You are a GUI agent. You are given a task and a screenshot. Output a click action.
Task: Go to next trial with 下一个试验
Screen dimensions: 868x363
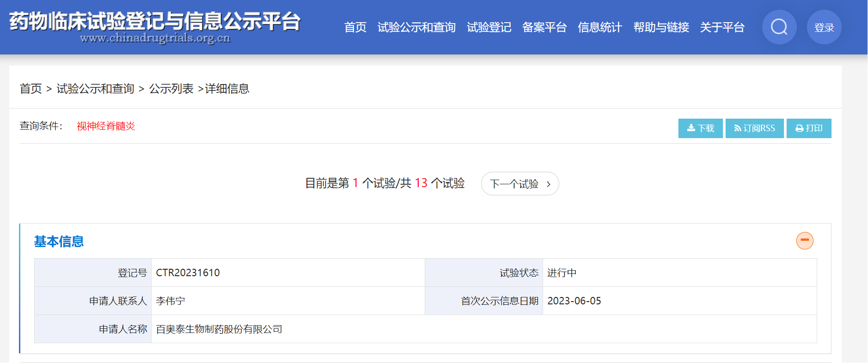[520, 184]
